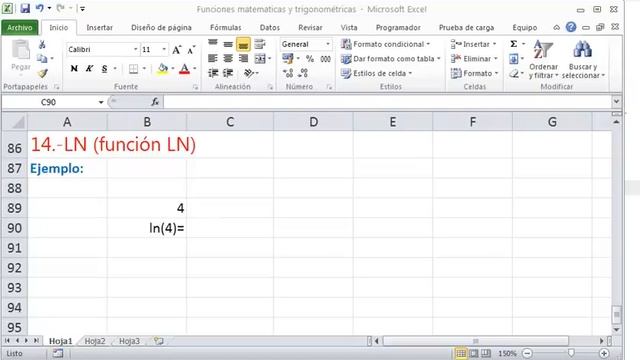Image resolution: width=640 pixels, height=360 pixels.
Task: Switch to Diseño de página tab
Action: click(x=161, y=27)
